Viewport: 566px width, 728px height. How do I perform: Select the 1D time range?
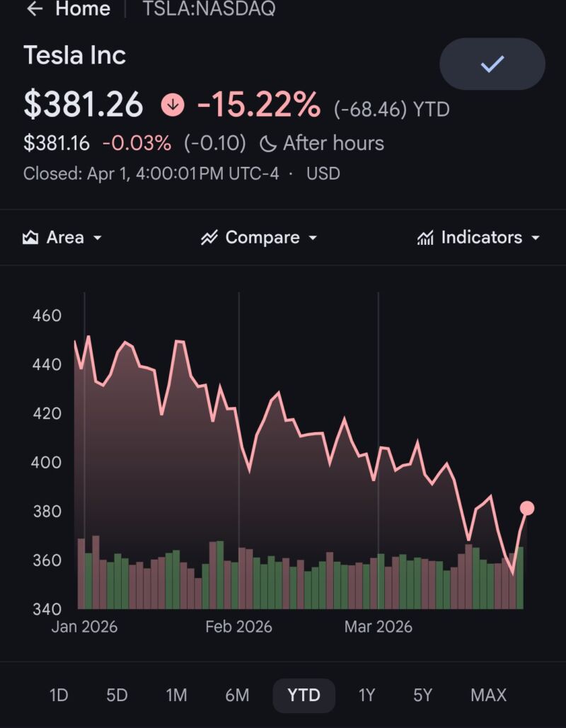coord(59,695)
